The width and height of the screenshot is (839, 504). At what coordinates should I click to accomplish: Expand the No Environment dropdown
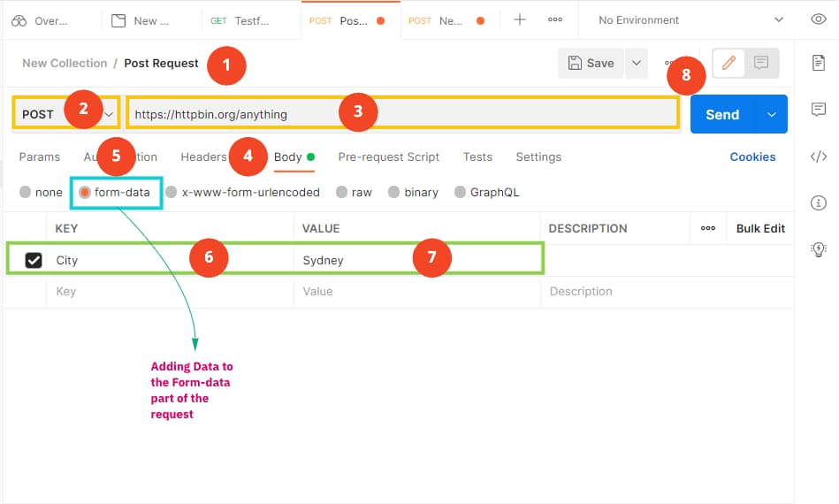pos(690,20)
